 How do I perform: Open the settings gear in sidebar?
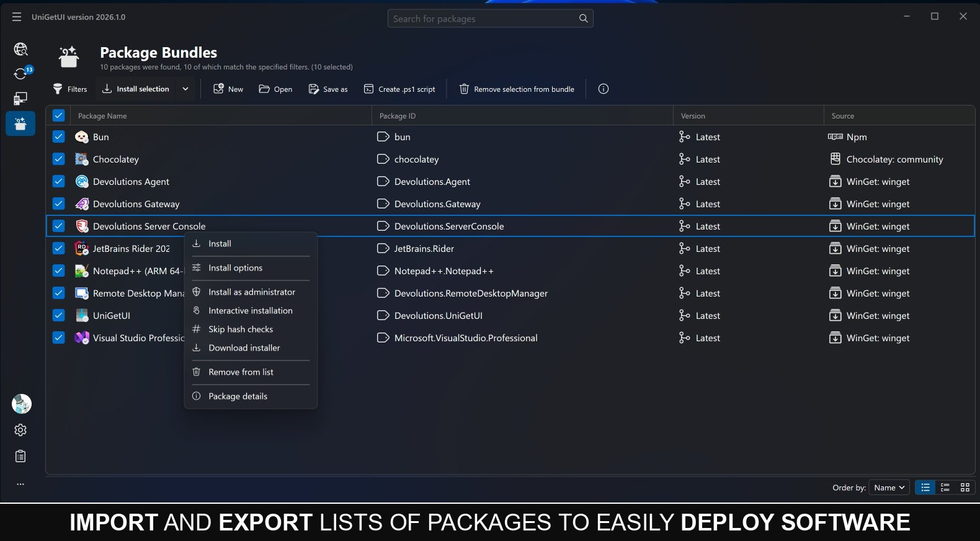20,430
